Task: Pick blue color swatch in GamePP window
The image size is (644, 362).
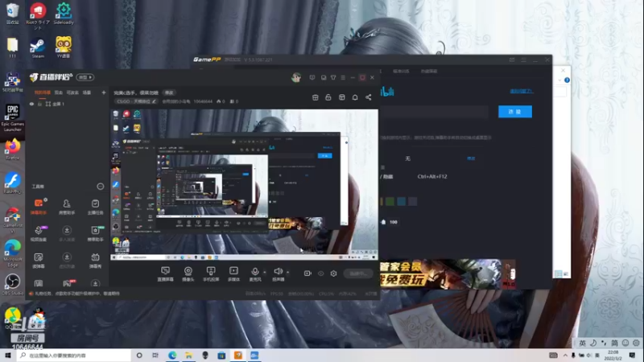Action: pyautogui.click(x=401, y=201)
